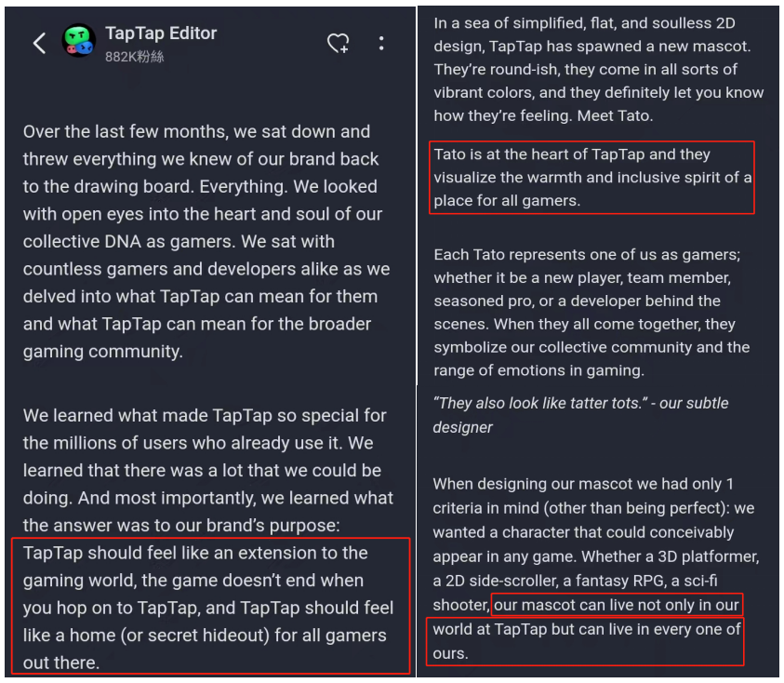This screenshot has height=683, width=784.
Task: Open the three-dot more options menu
Action: [381, 44]
